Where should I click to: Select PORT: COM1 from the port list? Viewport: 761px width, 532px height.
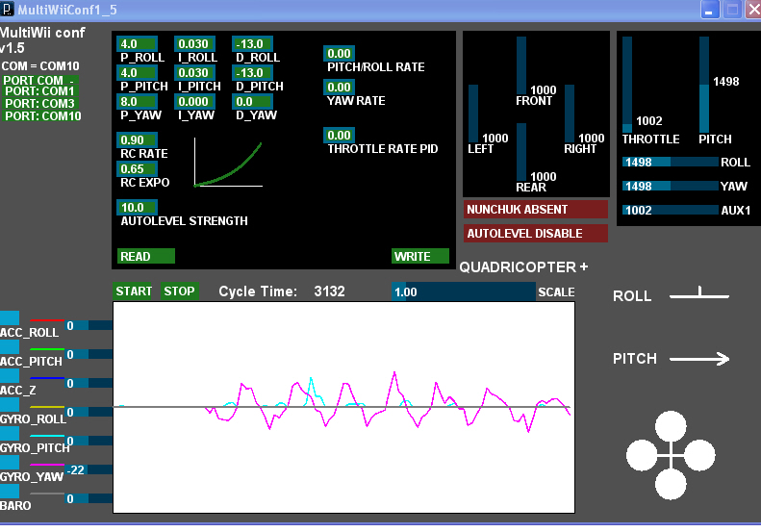tap(39, 91)
